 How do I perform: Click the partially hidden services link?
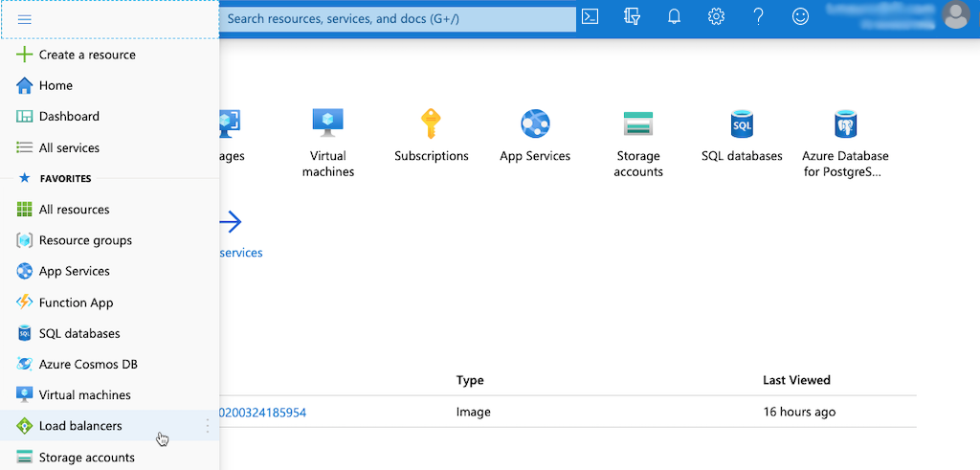[x=241, y=253]
